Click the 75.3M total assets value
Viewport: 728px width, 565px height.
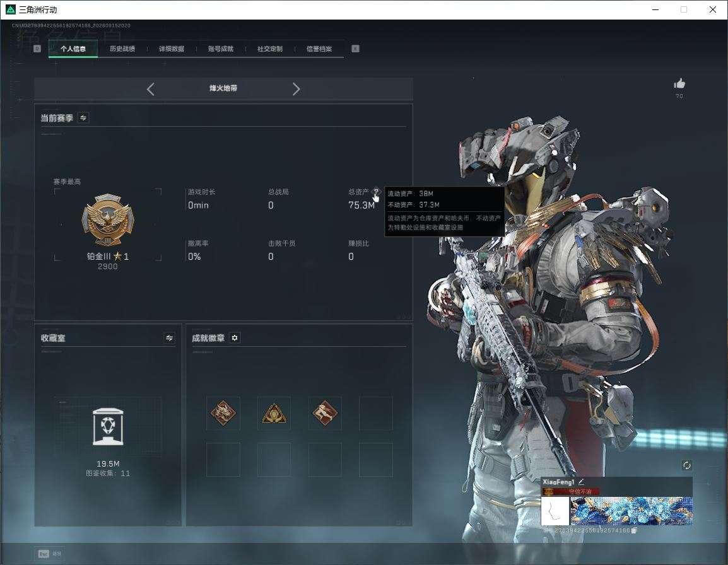tap(361, 205)
